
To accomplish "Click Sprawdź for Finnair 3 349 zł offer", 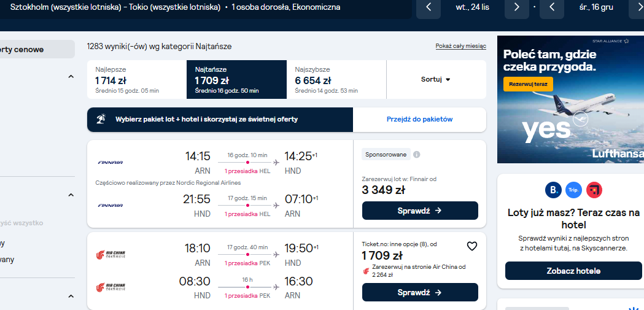I will 420,211.
